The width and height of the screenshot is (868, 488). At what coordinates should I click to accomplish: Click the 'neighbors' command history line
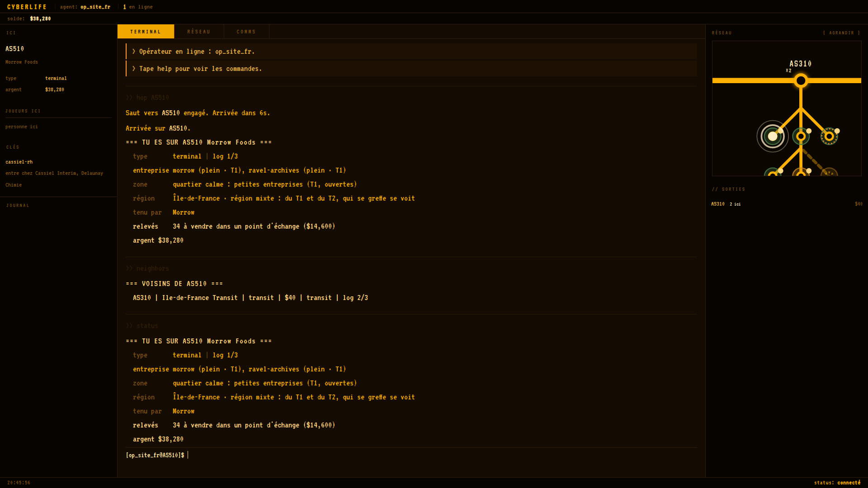pyautogui.click(x=147, y=268)
